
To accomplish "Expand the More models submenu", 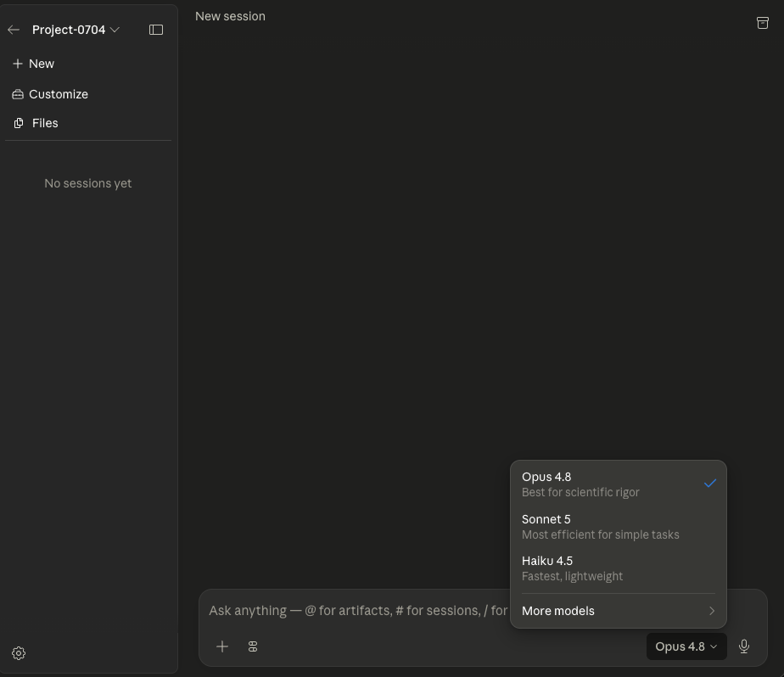I will click(619, 611).
